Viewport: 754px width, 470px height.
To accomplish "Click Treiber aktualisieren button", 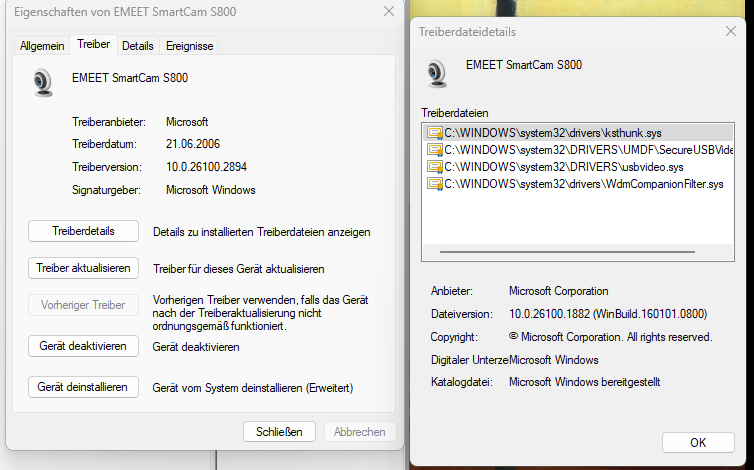I will click(x=83, y=268).
